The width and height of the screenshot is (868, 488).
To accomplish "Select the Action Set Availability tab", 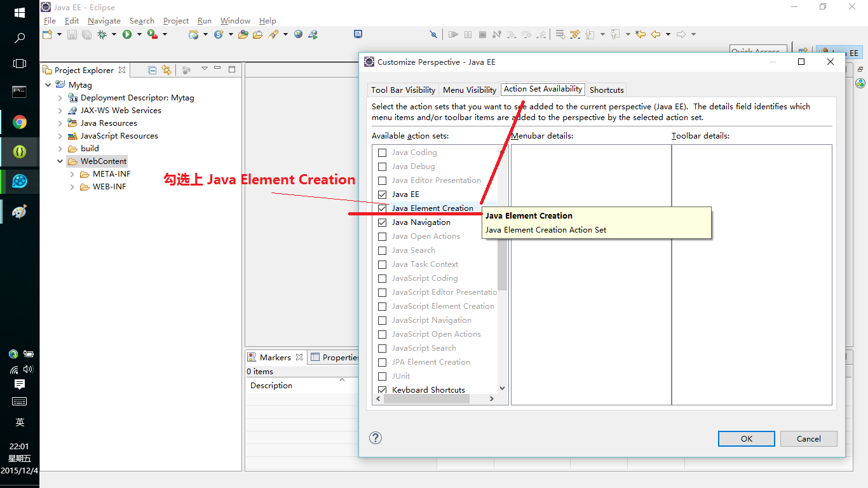I will [x=543, y=89].
